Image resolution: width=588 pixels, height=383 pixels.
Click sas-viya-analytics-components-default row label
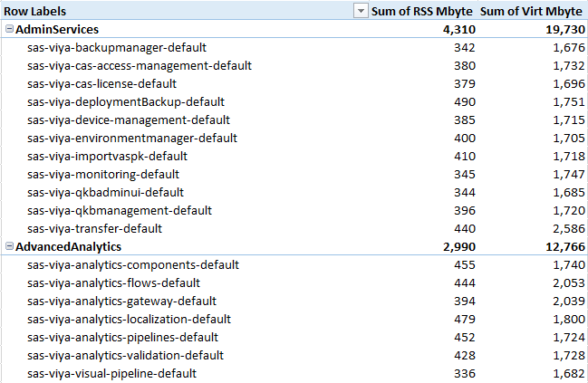[133, 265]
